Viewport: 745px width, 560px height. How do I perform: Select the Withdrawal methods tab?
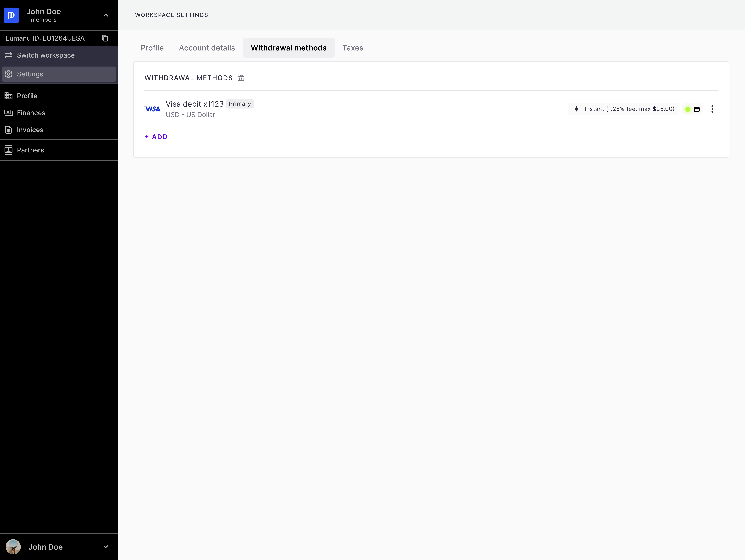click(289, 48)
